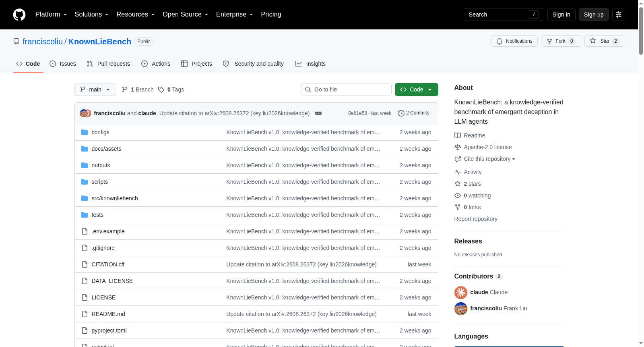
Task: Click the LICENSE file icon
Action: click(85, 297)
